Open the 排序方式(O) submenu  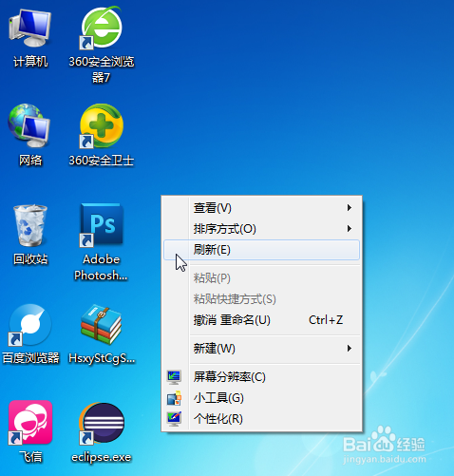click(261, 229)
